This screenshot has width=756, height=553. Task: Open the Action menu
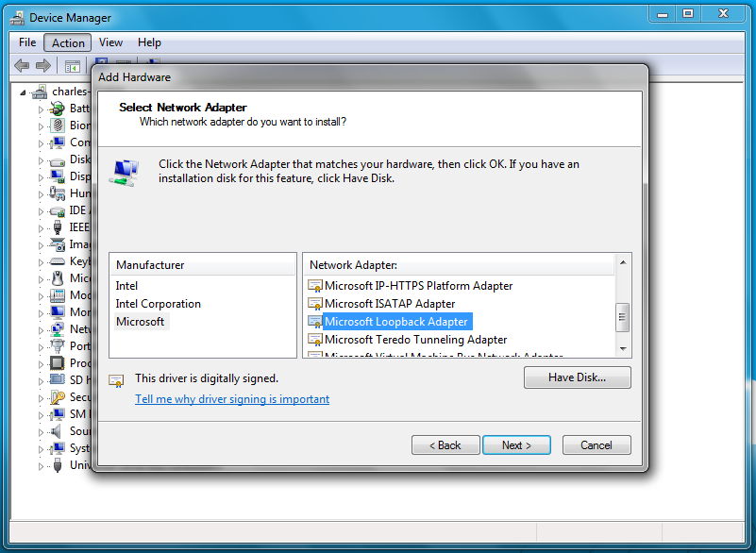tap(67, 42)
